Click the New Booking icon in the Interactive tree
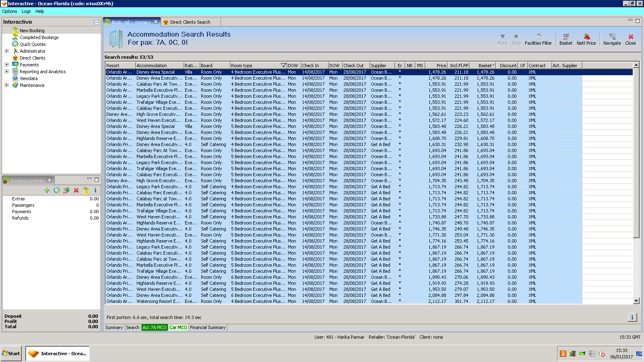This screenshot has width=644, height=362. click(15, 30)
